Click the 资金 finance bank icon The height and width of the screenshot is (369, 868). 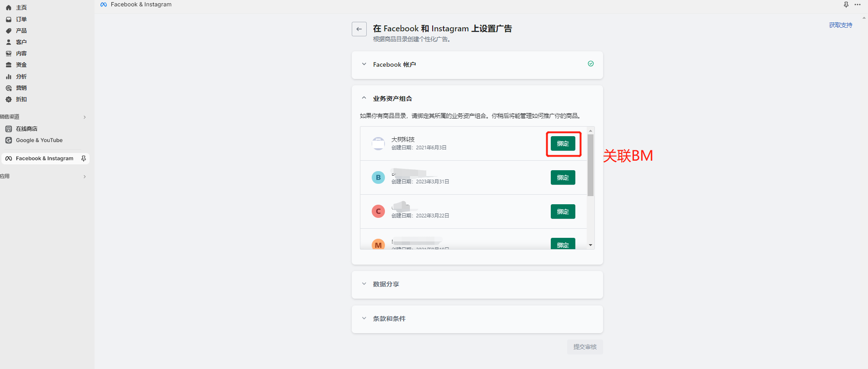pyautogui.click(x=9, y=65)
